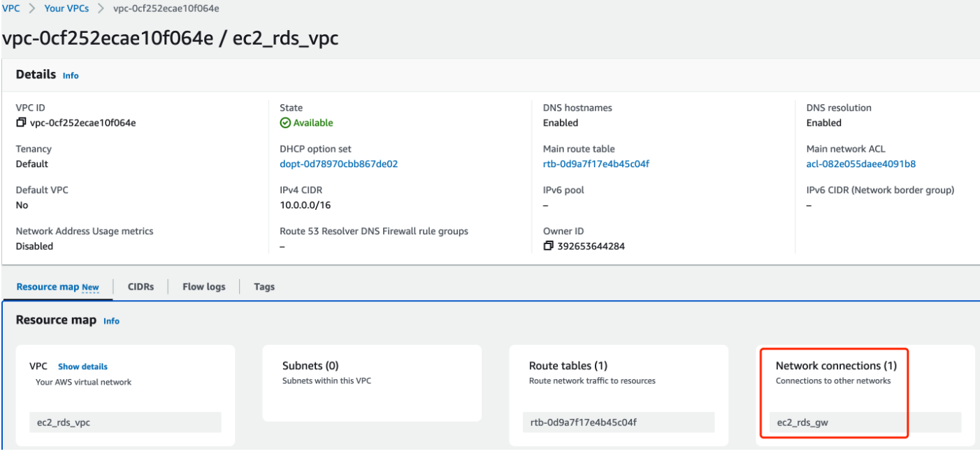The height and width of the screenshot is (456, 980).
Task: Open DHCP option set dopt-0d78970cbb867de02
Action: 338,164
